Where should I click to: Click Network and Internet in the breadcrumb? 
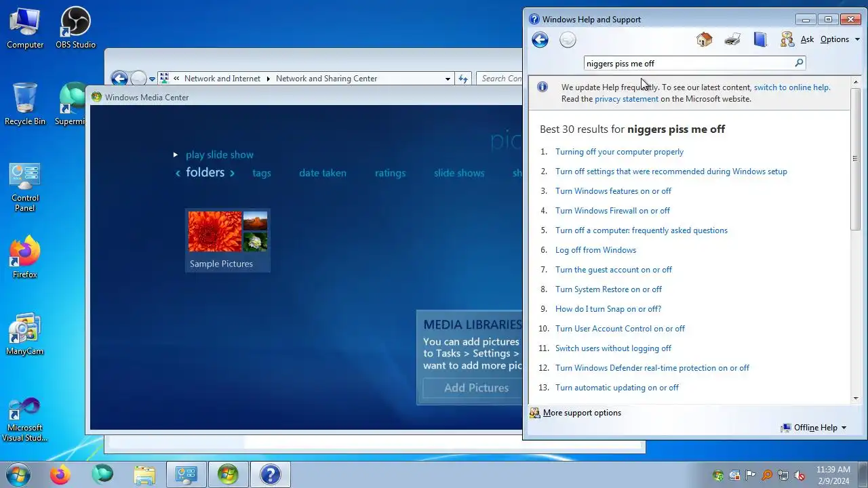click(222, 79)
